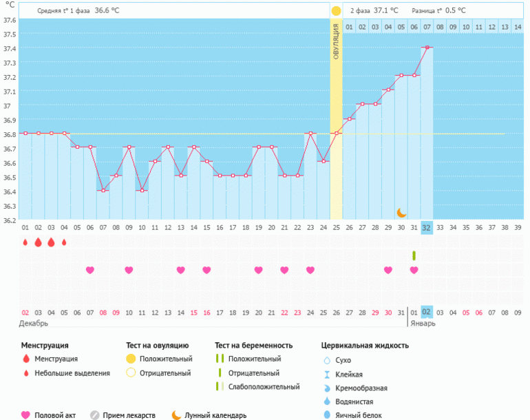Click the heart icon on cycle day 06
The image size is (530, 420).
click(x=90, y=270)
